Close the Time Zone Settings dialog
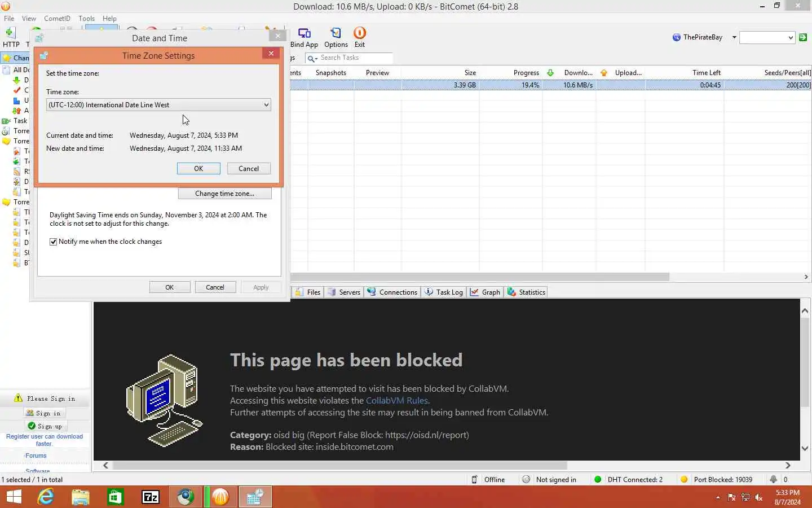This screenshot has width=812, height=508. 271,54
